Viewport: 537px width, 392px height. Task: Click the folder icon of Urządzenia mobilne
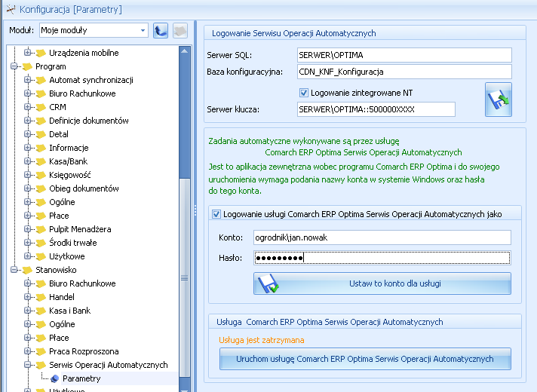(41, 53)
